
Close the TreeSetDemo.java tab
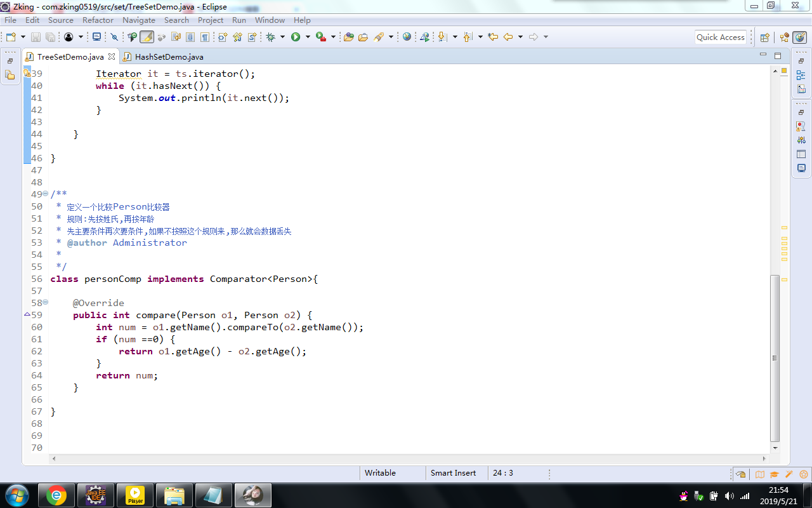tap(112, 57)
